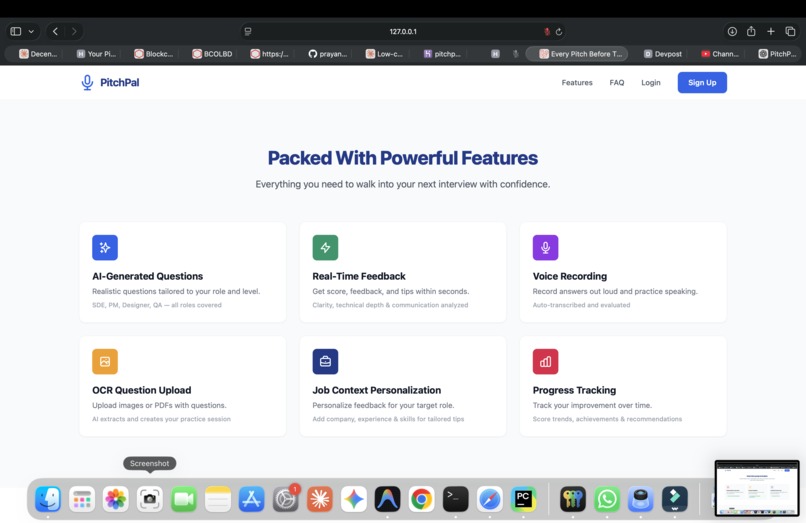Open the screenshot preview thumbnail
Viewport: 806px width, 523px height.
(x=757, y=488)
